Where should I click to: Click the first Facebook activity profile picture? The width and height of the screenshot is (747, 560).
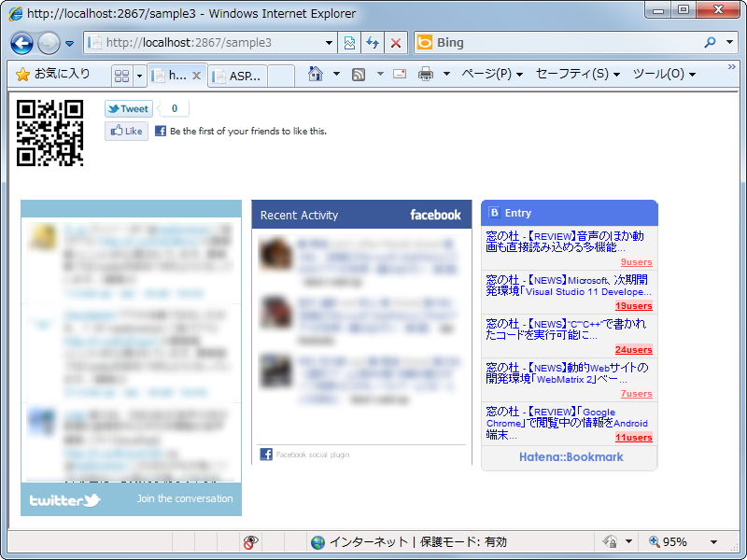click(x=275, y=254)
